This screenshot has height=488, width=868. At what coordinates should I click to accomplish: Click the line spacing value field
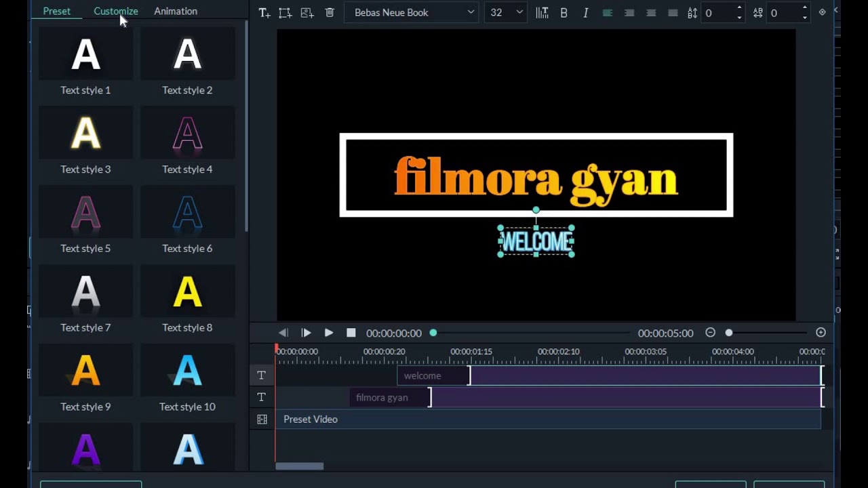click(718, 13)
